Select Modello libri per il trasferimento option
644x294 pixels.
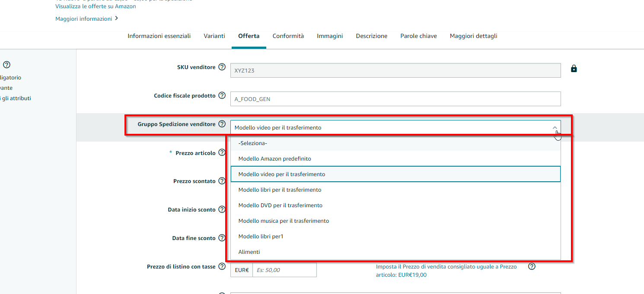(x=395, y=190)
